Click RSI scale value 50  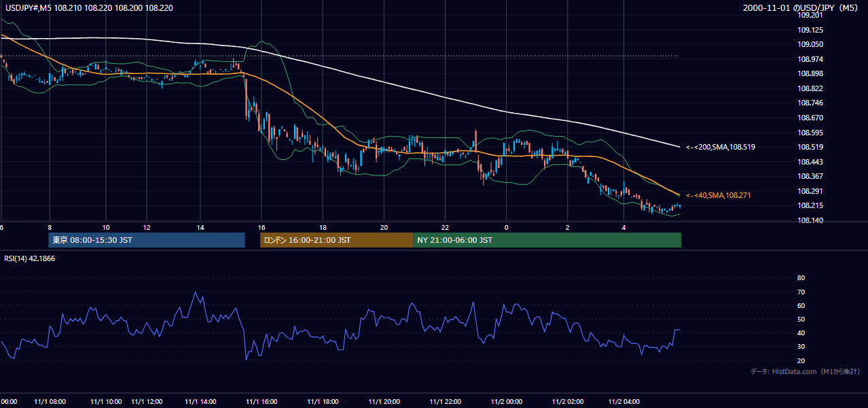[x=801, y=319]
